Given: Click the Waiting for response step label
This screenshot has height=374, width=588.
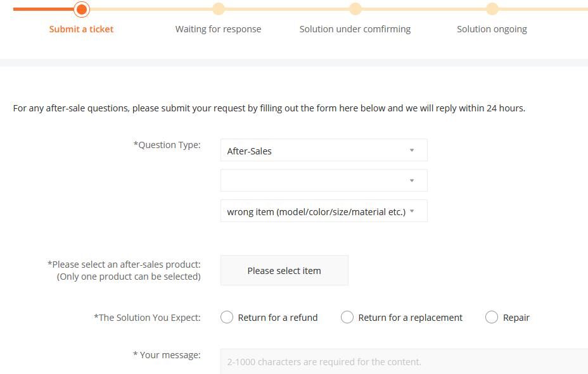Looking at the screenshot, I should click(218, 29).
